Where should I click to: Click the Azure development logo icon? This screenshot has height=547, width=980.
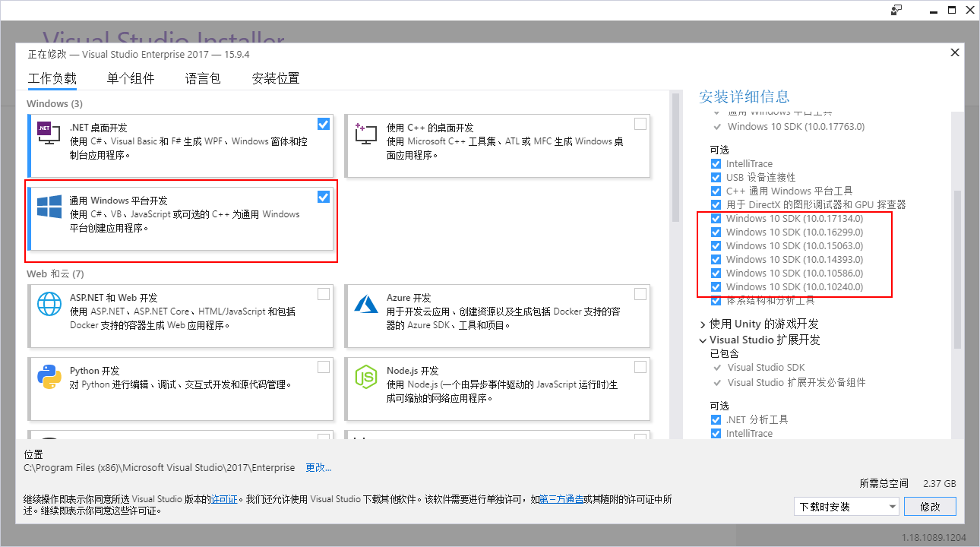(366, 304)
